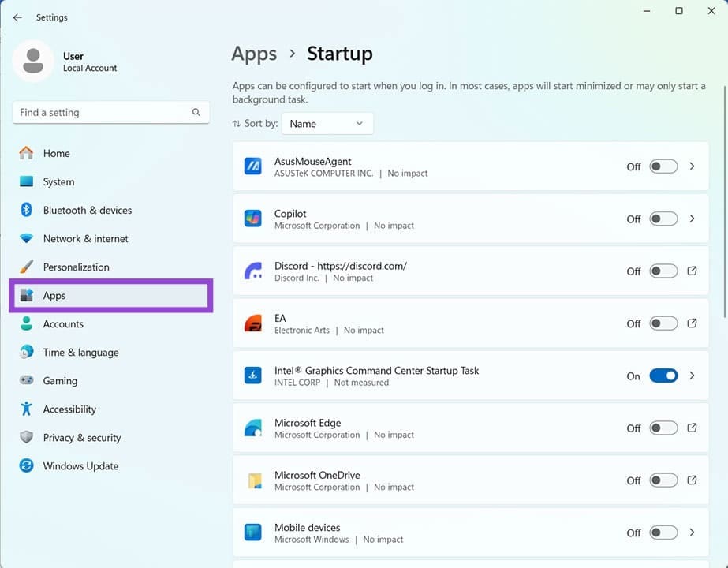Click the Microsoft OneDrive folder icon
The image size is (728, 568).
pyautogui.click(x=253, y=480)
